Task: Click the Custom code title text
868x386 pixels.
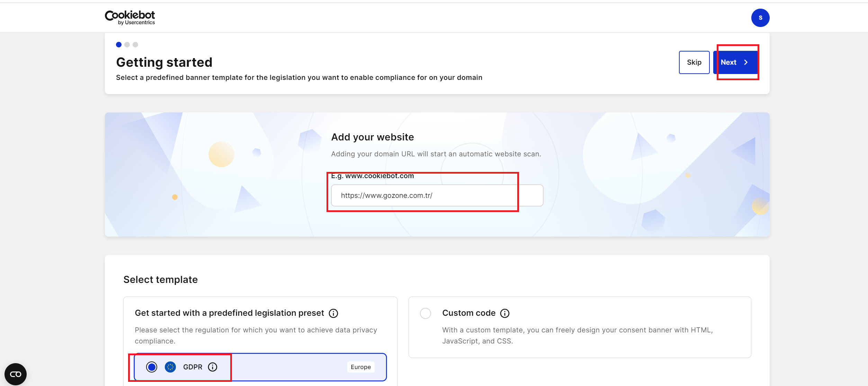Action: tap(469, 313)
